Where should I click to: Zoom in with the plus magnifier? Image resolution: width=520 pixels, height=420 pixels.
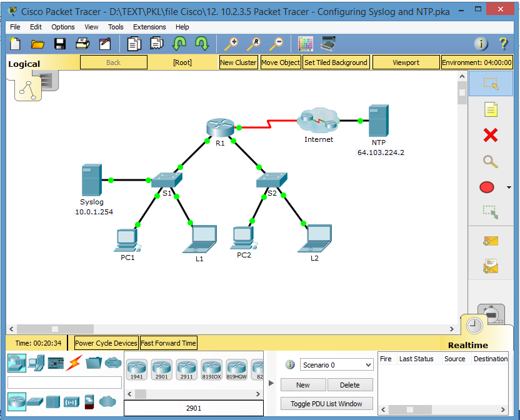click(x=231, y=44)
